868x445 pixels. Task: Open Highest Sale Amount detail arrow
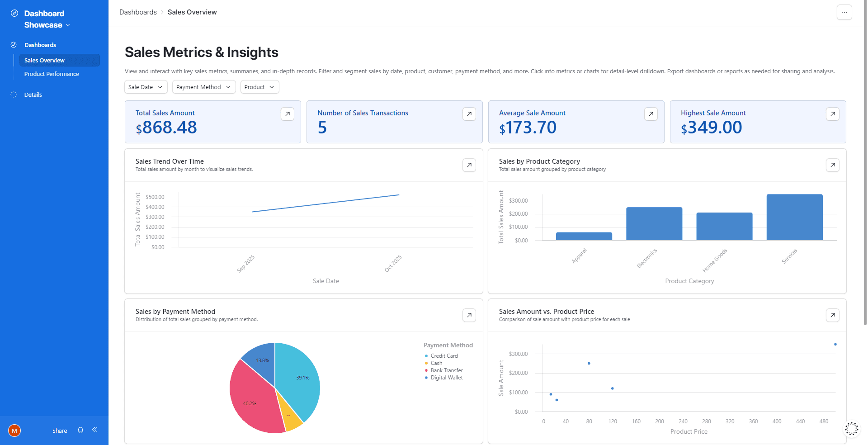pyautogui.click(x=832, y=114)
